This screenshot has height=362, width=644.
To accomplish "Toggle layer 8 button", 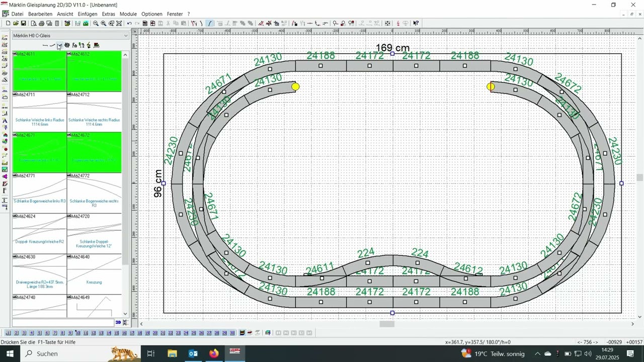I will 62,333.
